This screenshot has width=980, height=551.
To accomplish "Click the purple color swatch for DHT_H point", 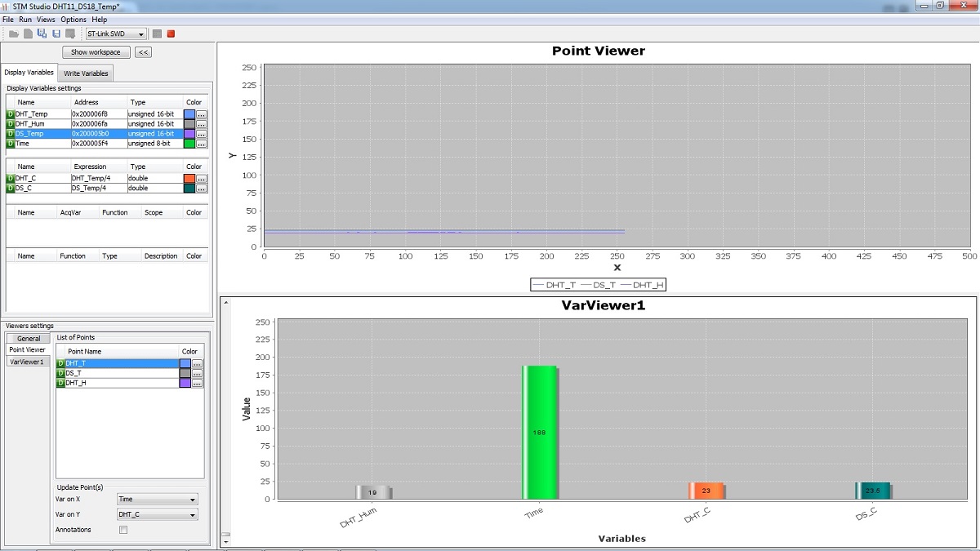I will coord(185,383).
